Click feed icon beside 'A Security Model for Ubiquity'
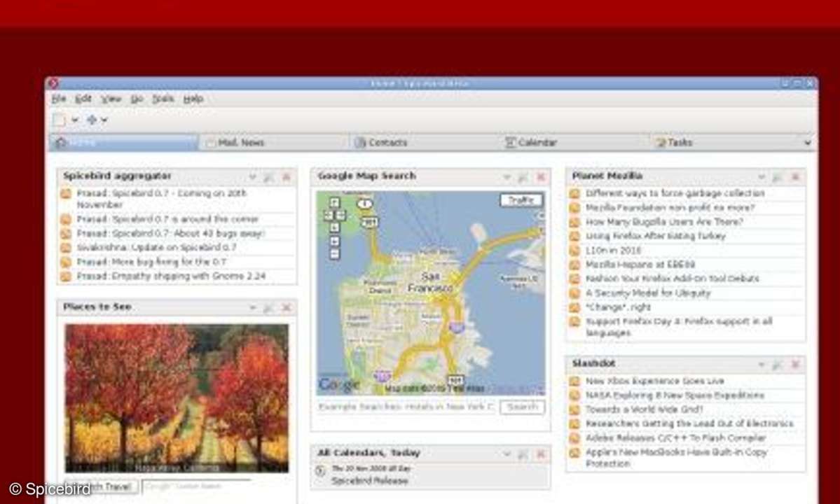The image size is (840, 504). point(574,293)
